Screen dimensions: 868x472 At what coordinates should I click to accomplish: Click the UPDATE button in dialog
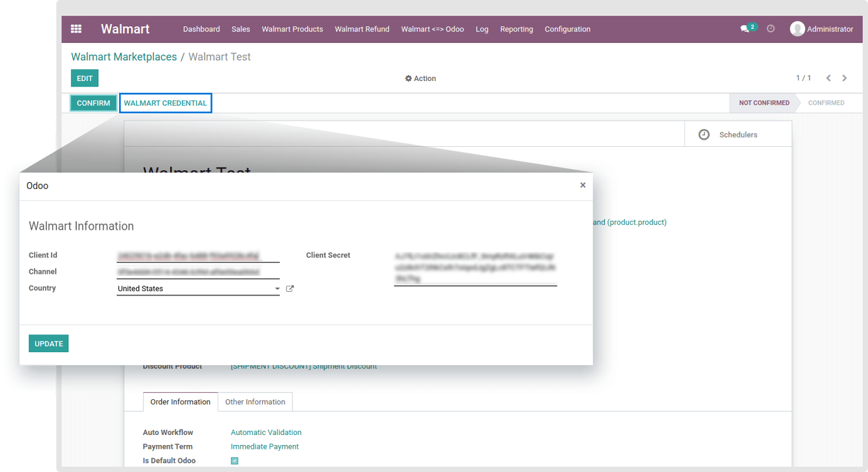tap(49, 343)
